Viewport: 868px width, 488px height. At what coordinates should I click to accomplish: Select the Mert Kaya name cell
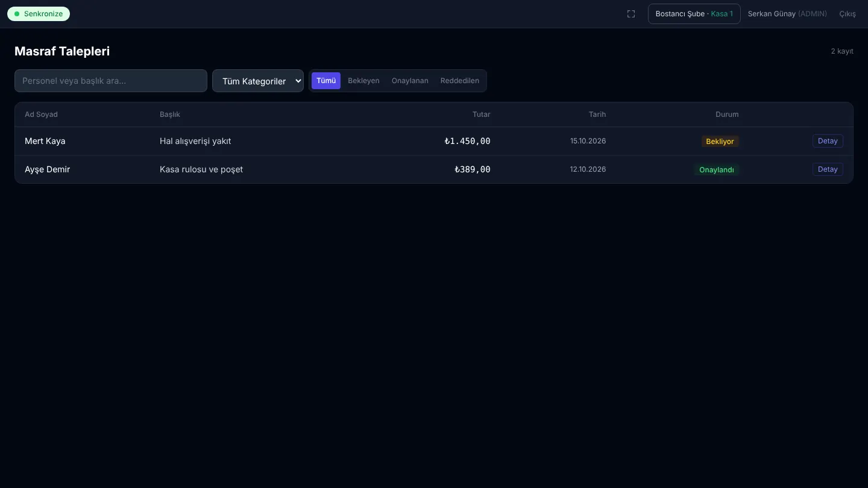coord(45,141)
